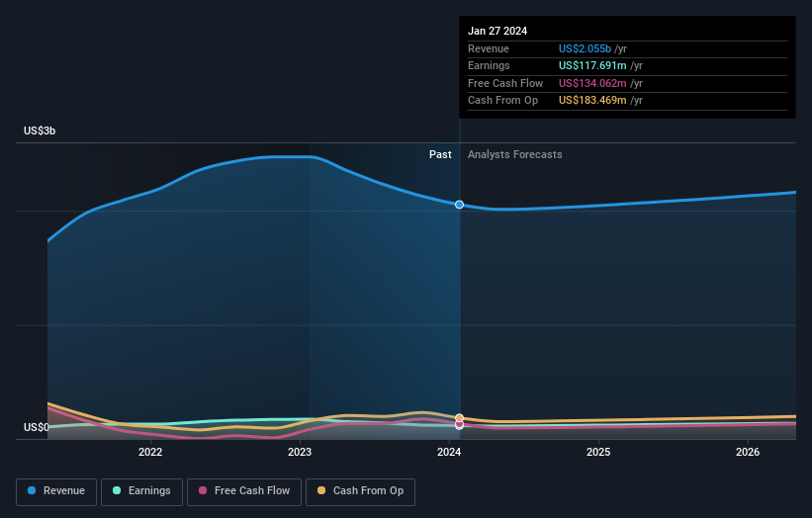Click the blue Revenue data point marker
The width and height of the screenshot is (812, 518).
459,205
